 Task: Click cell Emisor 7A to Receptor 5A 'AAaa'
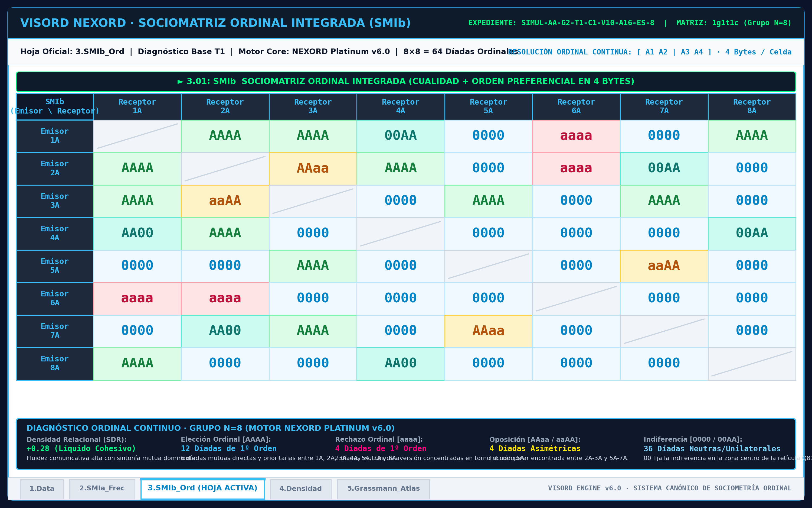(489, 331)
